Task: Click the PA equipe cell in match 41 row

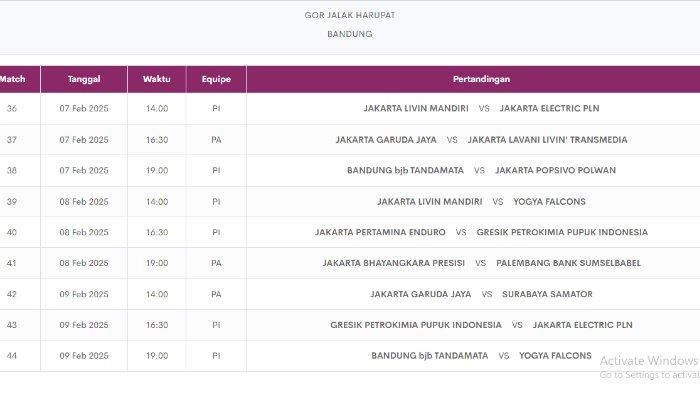Action: (216, 263)
